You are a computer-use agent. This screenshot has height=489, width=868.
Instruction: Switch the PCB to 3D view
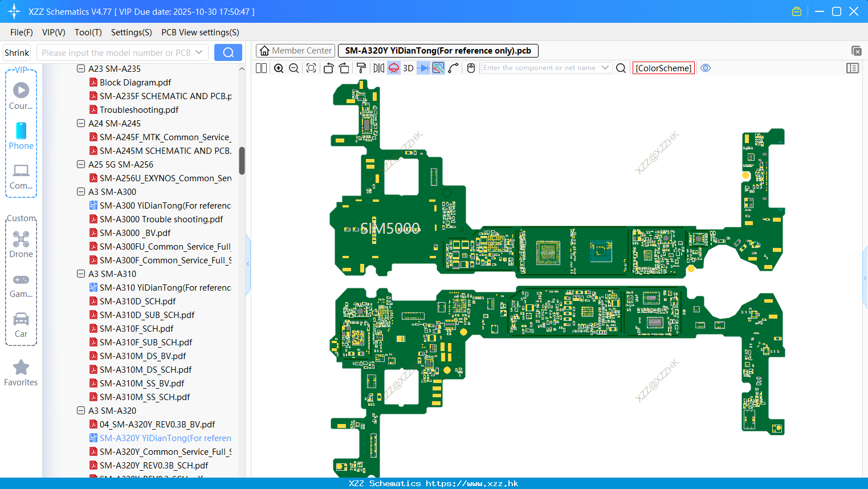tap(407, 68)
